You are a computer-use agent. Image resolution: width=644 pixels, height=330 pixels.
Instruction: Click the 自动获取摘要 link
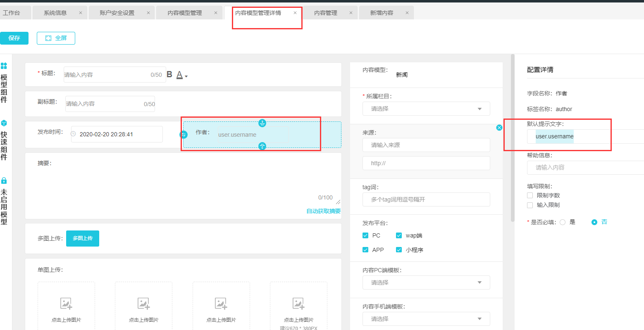coord(323,211)
